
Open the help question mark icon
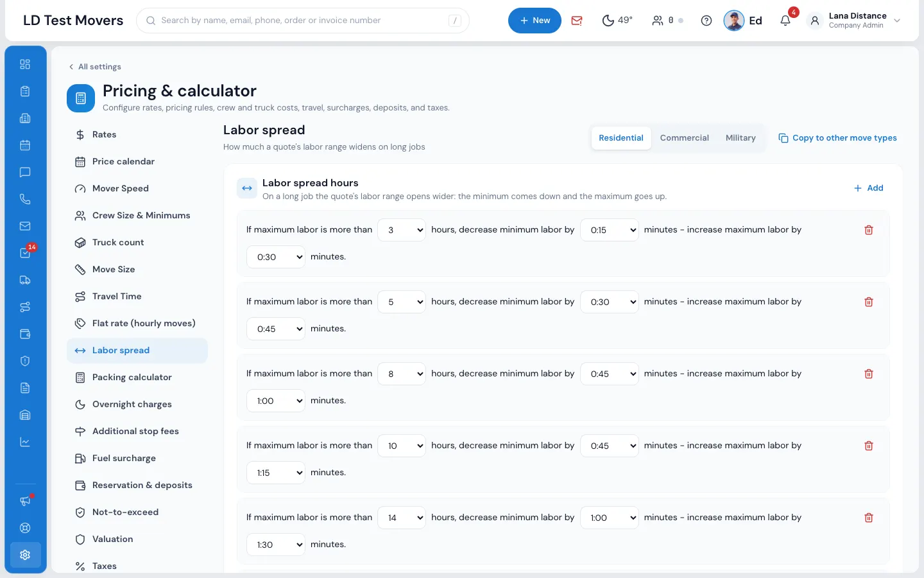(706, 21)
